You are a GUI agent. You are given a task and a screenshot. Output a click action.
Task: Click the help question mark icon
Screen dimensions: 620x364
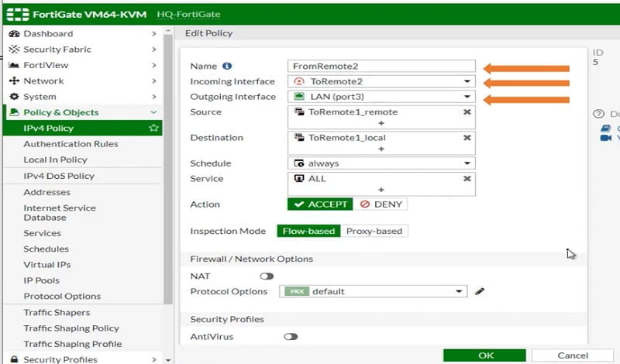pos(598,114)
